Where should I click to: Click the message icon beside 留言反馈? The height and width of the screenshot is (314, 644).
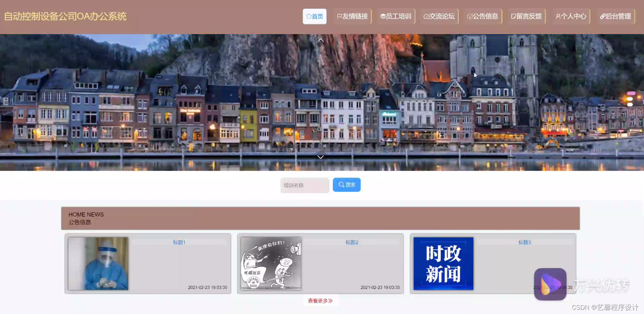click(x=513, y=16)
